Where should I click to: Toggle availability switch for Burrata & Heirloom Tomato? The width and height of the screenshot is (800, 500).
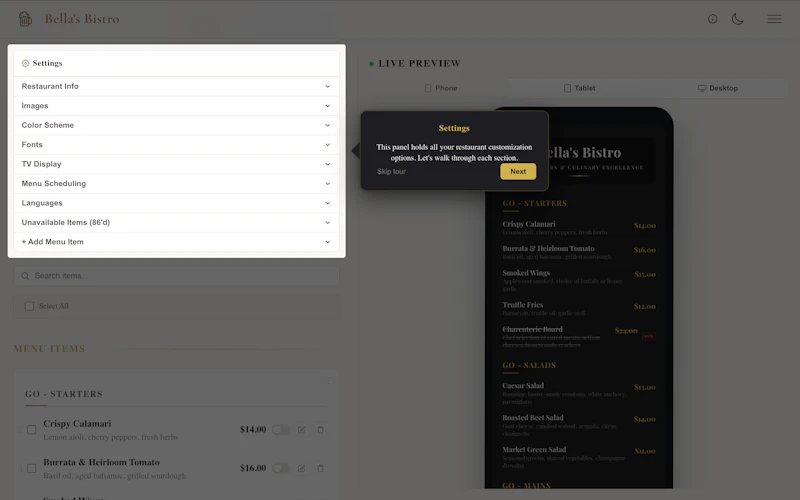click(281, 468)
